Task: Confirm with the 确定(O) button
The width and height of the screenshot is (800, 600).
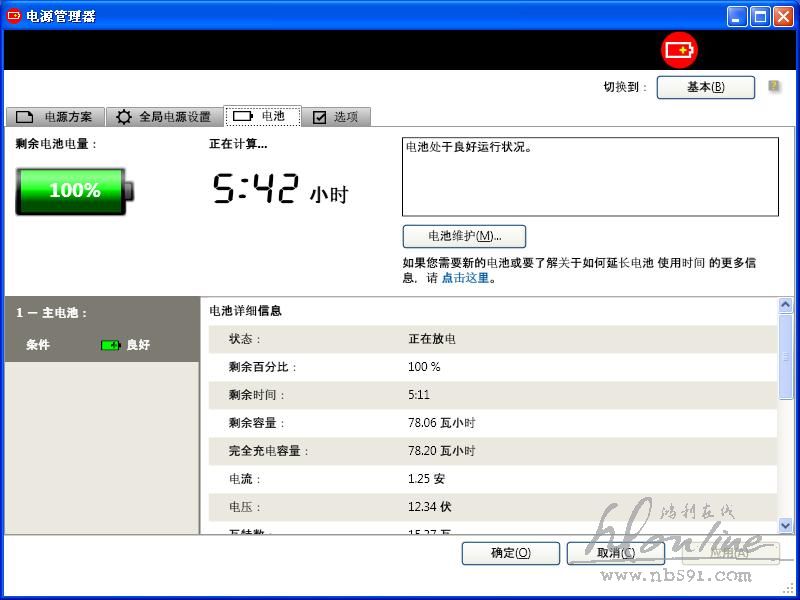Action: [510, 553]
